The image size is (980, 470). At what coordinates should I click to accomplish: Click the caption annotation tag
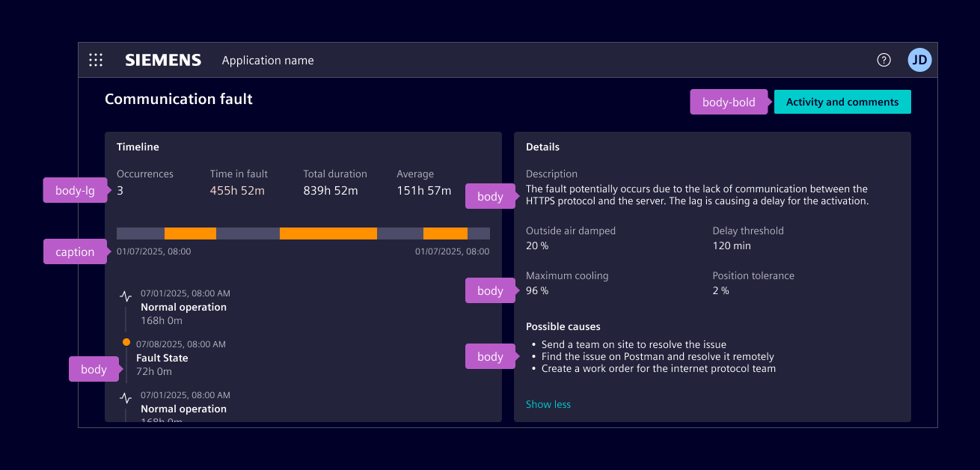click(75, 252)
